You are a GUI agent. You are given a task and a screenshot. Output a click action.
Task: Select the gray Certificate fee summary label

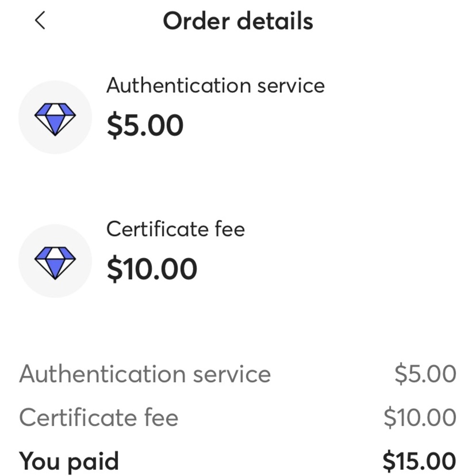[x=99, y=417]
